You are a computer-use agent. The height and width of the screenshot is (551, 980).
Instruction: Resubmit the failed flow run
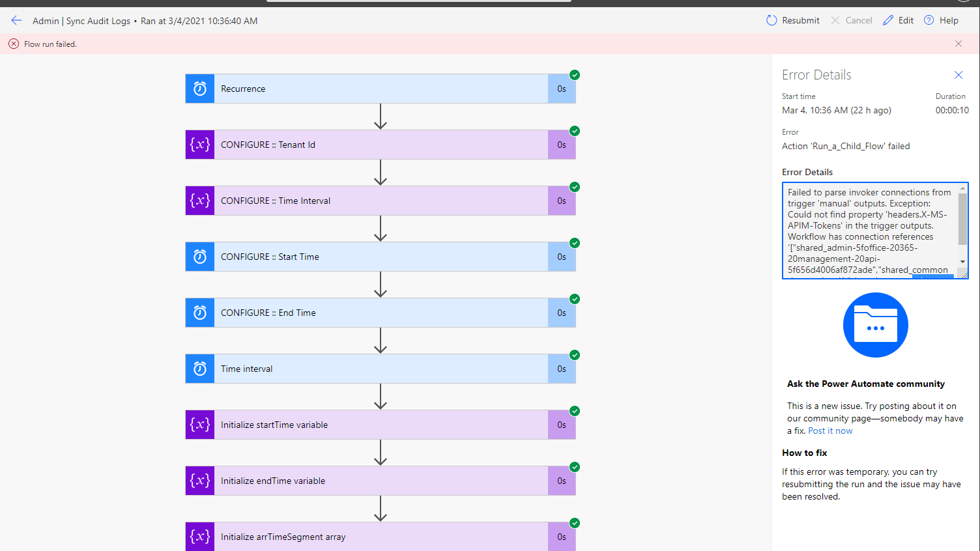click(x=792, y=20)
